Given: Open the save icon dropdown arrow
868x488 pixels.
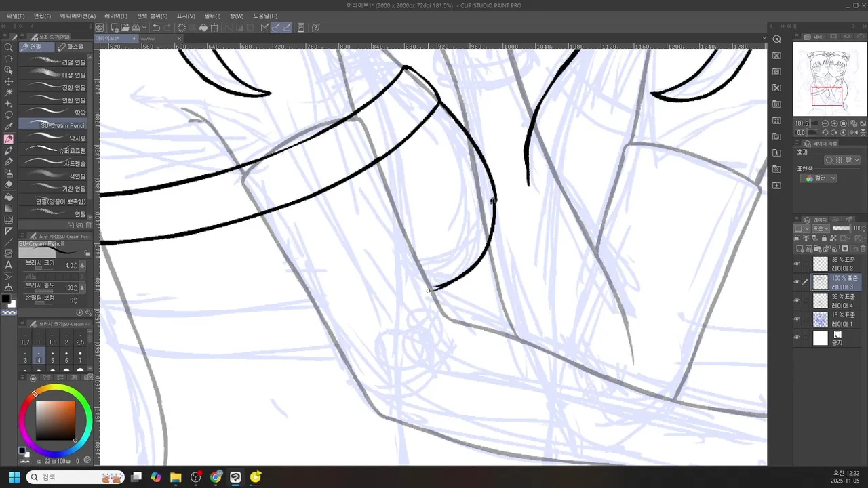Looking at the screenshot, I should (x=144, y=28).
